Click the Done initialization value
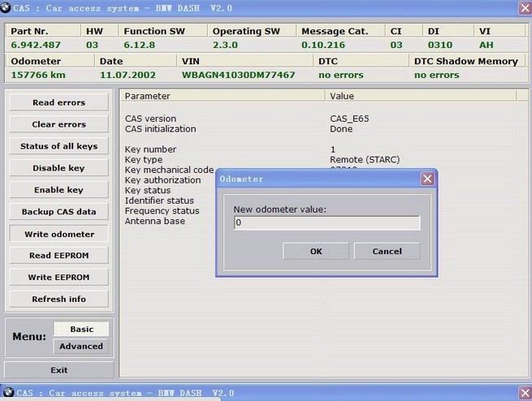 (x=341, y=129)
